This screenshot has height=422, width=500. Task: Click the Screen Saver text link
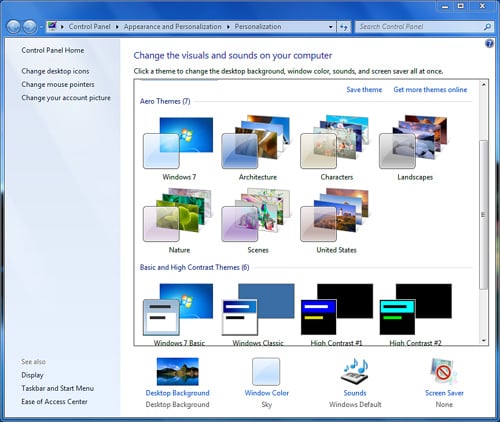click(444, 393)
